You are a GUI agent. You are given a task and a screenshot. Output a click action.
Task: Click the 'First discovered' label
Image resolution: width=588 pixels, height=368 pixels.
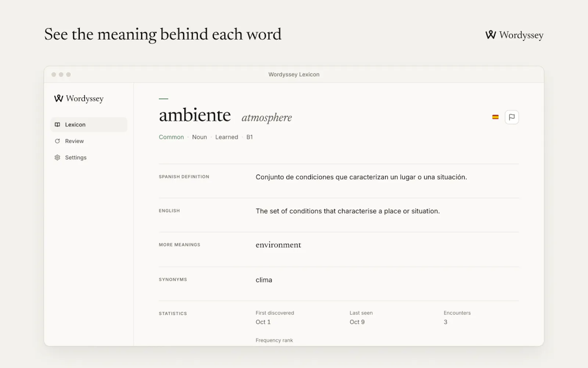(275, 313)
